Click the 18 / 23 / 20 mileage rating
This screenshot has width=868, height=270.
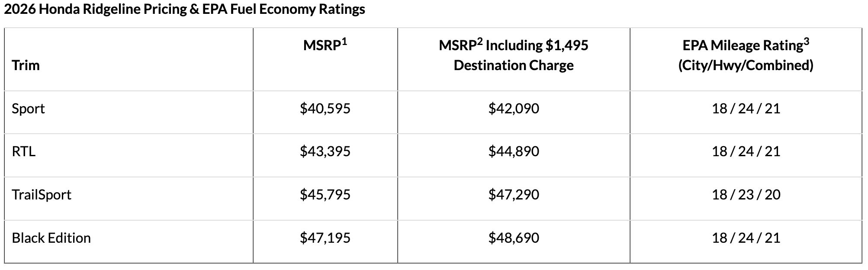746,195
